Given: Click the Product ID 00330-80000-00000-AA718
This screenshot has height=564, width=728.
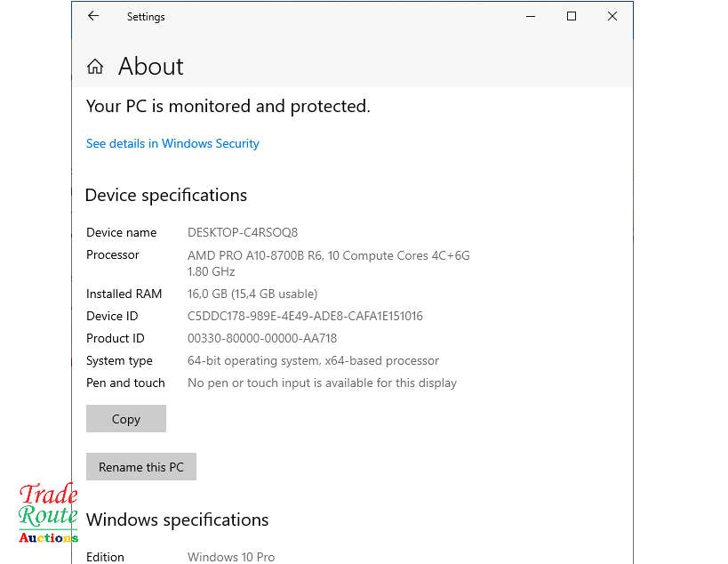Looking at the screenshot, I should point(262,338).
